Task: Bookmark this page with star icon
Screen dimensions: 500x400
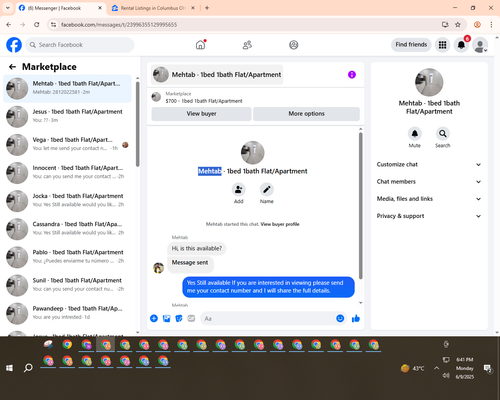Action: 458,25
